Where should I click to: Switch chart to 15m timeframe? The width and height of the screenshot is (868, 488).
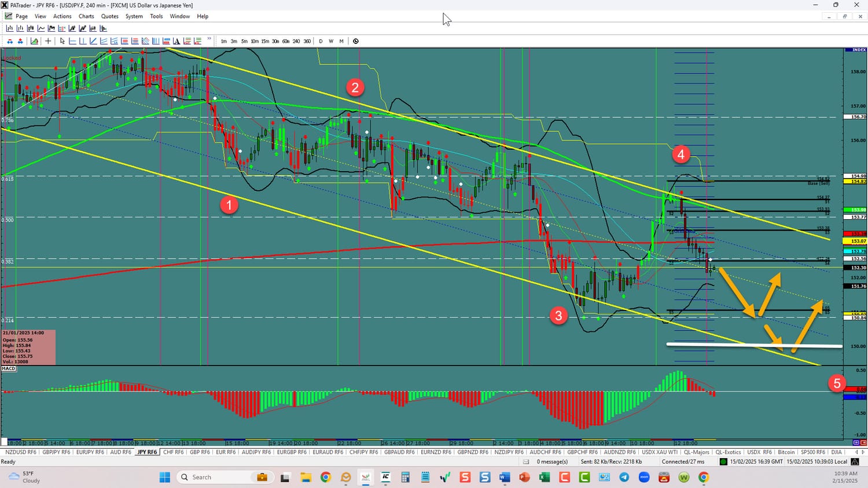click(x=265, y=41)
